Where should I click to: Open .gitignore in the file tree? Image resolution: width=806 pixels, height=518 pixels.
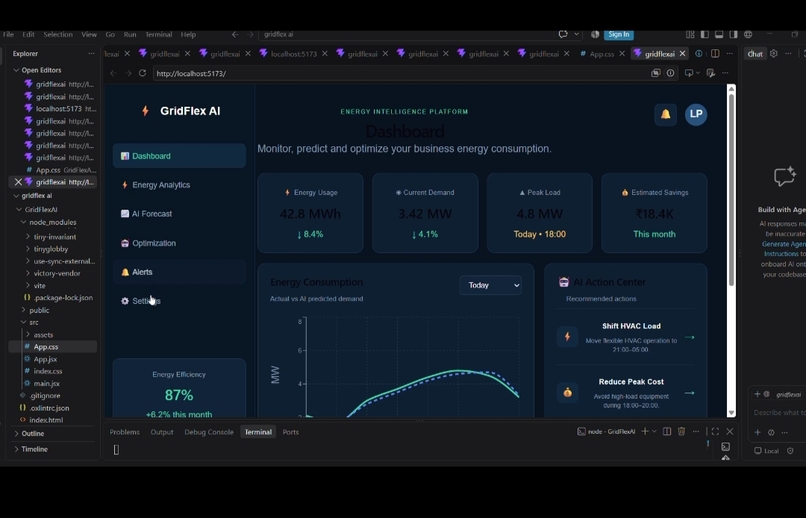[45, 396]
